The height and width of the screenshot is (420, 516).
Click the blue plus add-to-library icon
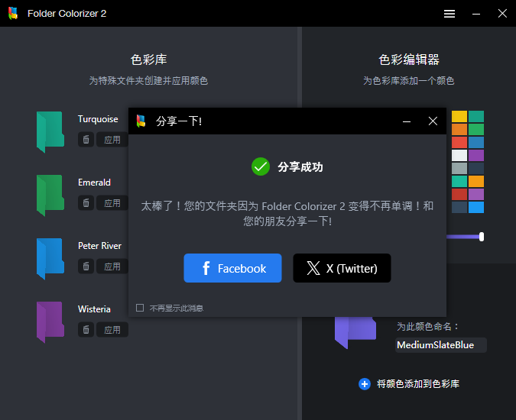pyautogui.click(x=365, y=384)
